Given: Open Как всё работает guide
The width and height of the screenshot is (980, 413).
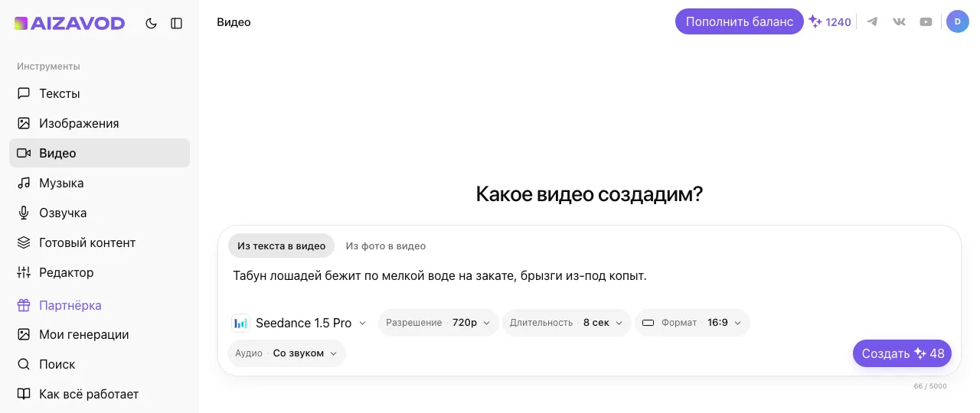Looking at the screenshot, I should pos(100,394).
